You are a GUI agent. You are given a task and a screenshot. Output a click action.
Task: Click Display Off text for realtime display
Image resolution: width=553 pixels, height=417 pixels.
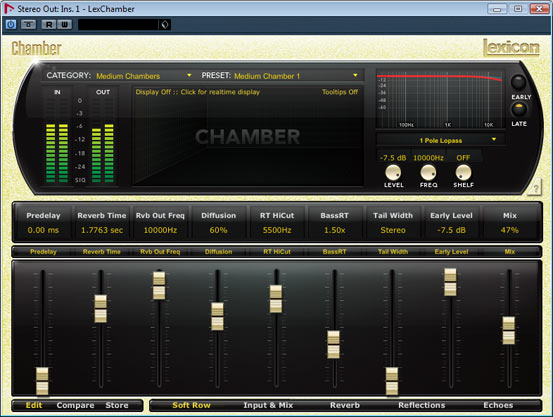198,92
